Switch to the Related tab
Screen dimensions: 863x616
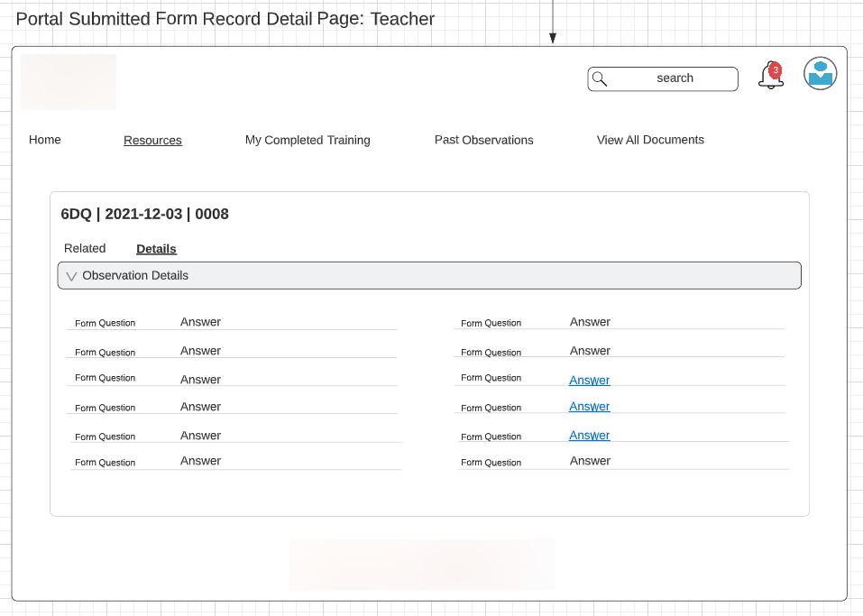tap(85, 248)
